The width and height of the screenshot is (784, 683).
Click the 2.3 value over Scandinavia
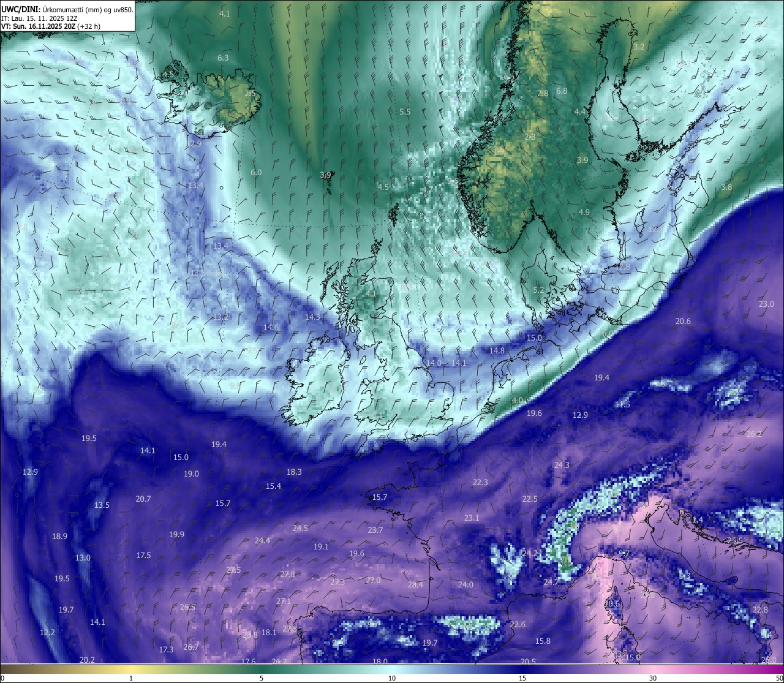point(530,137)
